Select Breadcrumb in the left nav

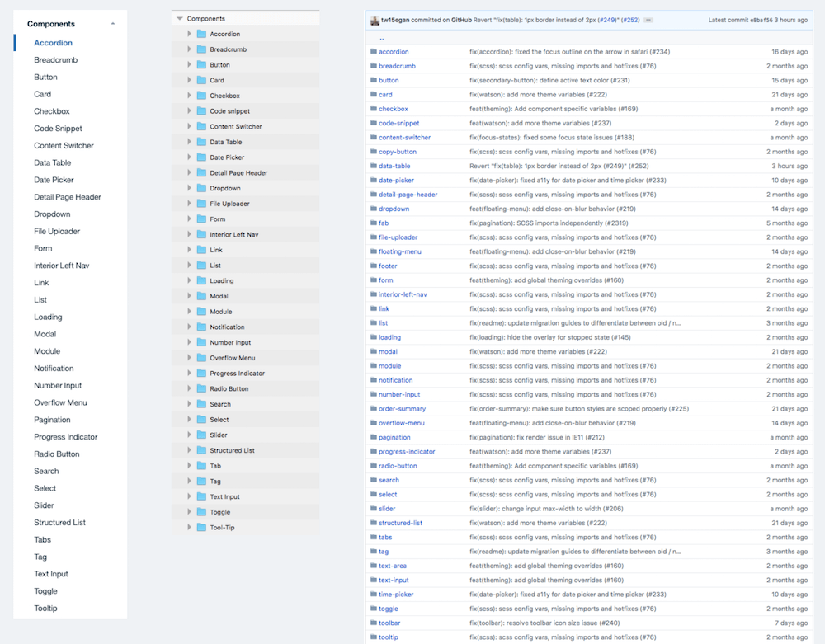pyautogui.click(x=56, y=60)
